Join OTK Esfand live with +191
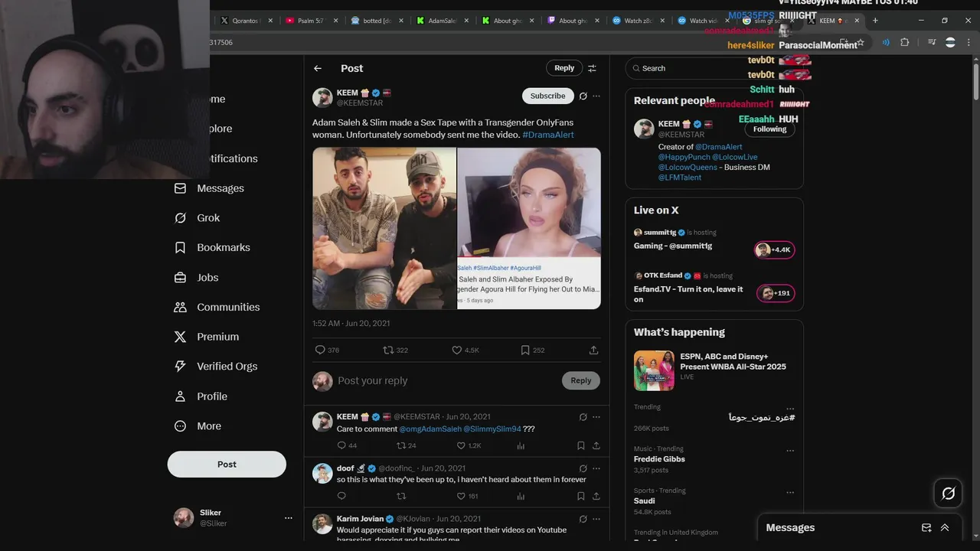The image size is (980, 551). click(x=775, y=293)
